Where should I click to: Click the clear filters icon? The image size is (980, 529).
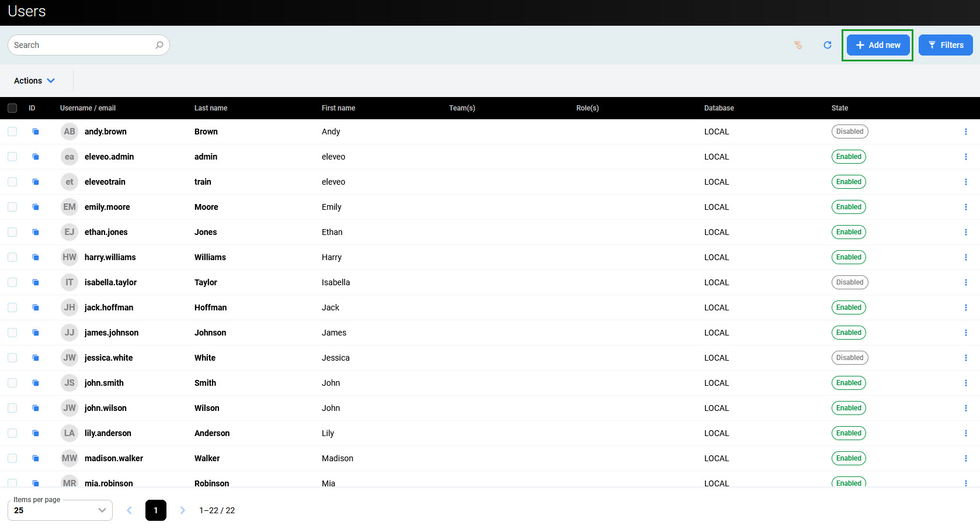click(x=798, y=45)
